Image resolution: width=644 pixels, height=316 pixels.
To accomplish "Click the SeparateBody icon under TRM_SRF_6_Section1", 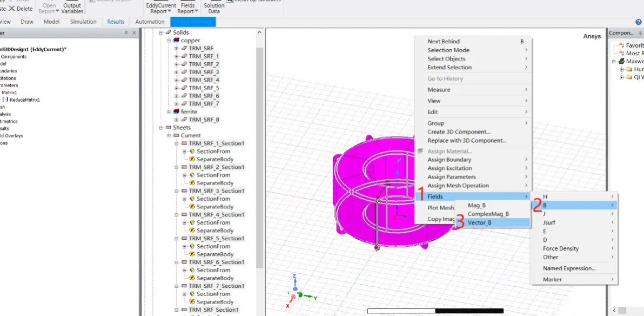I will point(192,278).
